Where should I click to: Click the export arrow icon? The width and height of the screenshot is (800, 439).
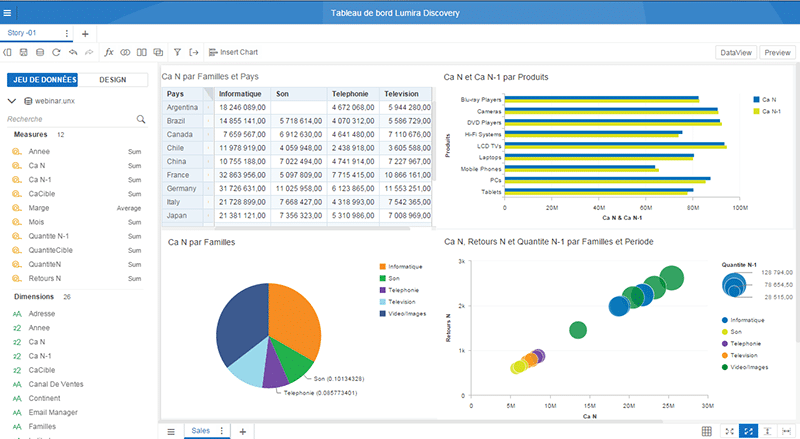click(x=193, y=52)
